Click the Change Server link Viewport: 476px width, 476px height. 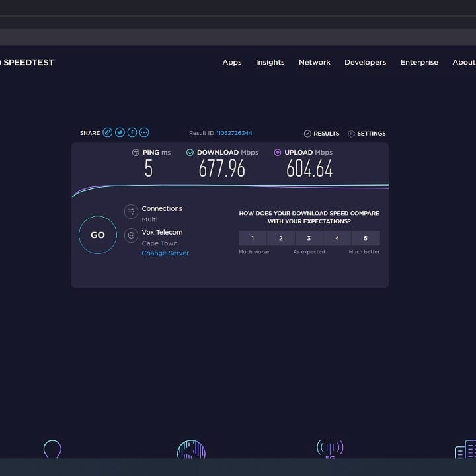pos(165,253)
